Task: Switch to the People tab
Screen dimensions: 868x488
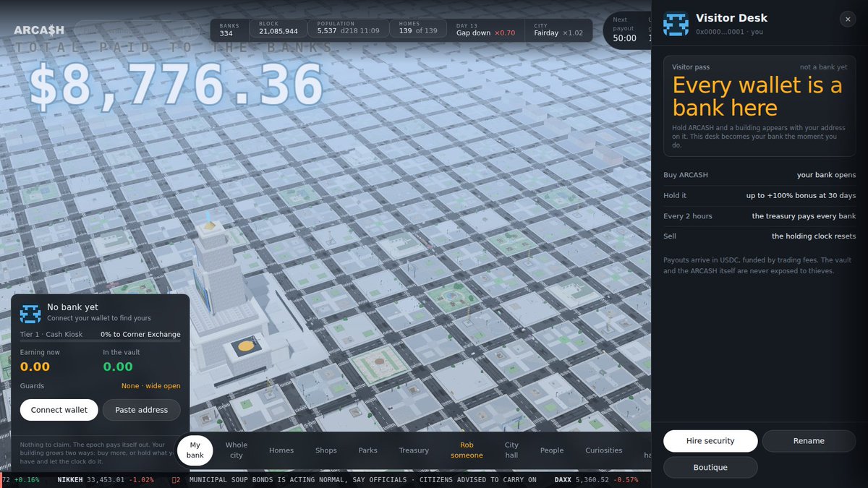Action: (x=552, y=450)
